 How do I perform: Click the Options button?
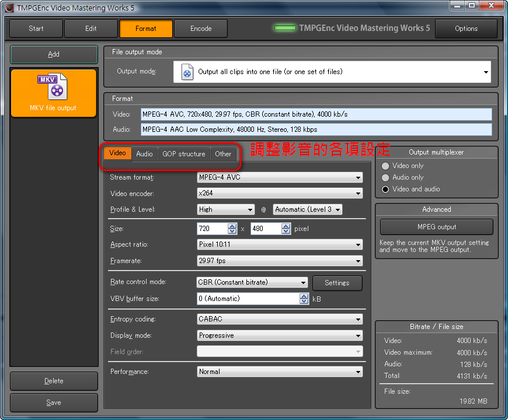pyautogui.click(x=466, y=29)
